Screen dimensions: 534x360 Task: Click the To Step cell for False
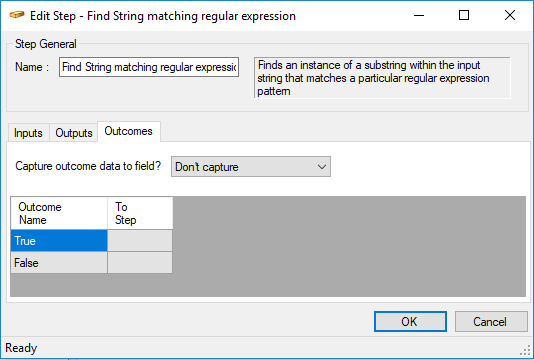click(140, 263)
